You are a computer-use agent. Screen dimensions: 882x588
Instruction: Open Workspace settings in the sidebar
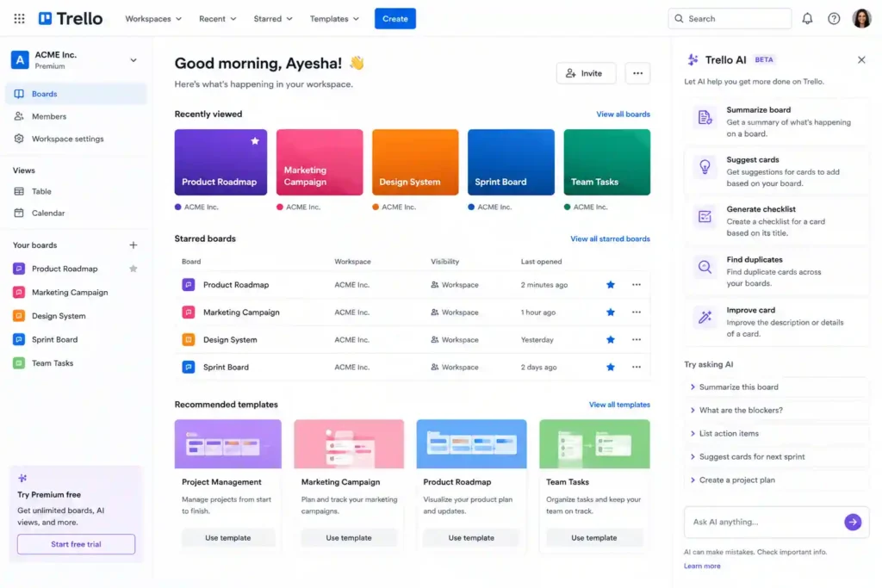[76, 139]
